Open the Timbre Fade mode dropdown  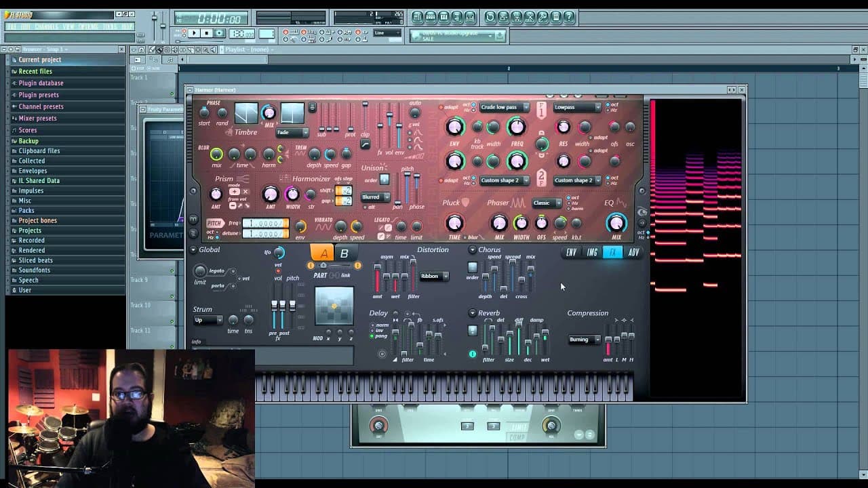click(x=293, y=132)
